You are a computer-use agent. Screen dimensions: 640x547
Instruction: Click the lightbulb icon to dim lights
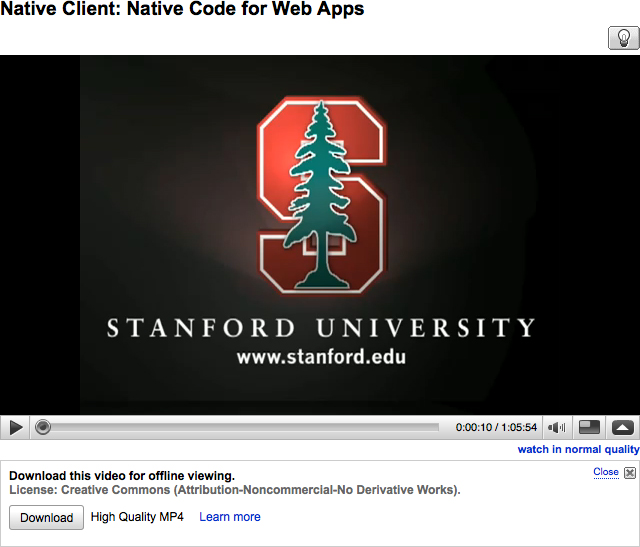[x=623, y=38]
